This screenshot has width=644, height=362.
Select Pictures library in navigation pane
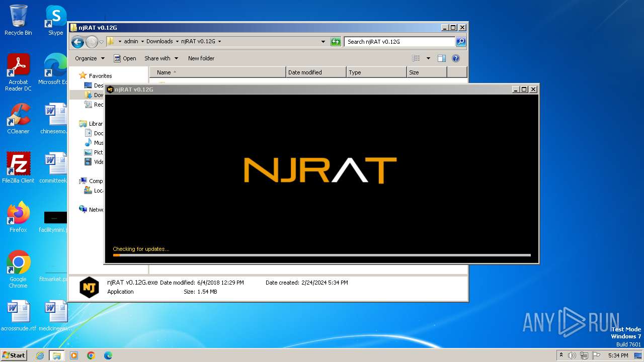94,152
